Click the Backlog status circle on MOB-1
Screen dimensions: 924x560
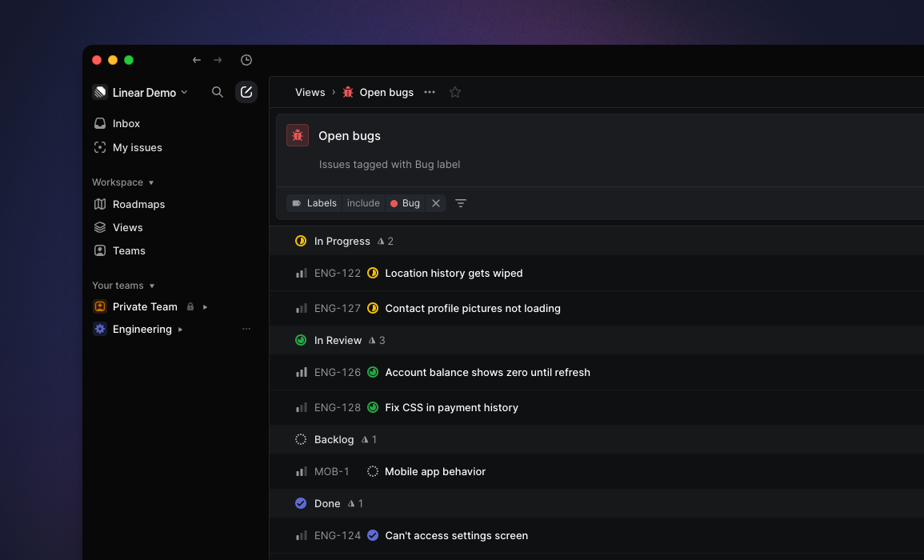pos(371,471)
